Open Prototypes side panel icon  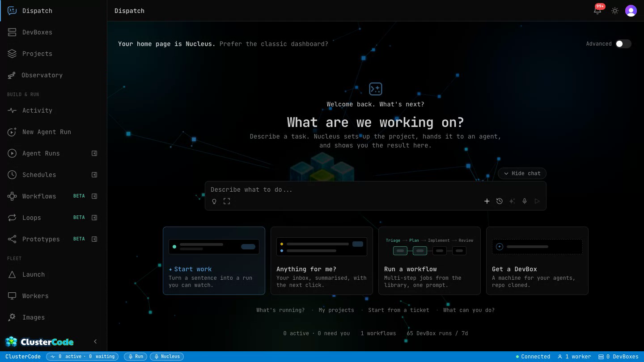click(94, 239)
